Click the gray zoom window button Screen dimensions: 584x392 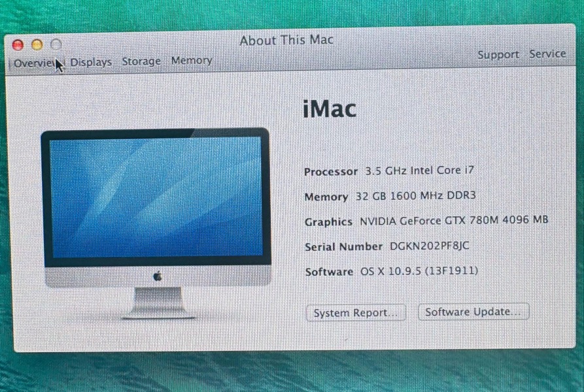click(56, 44)
